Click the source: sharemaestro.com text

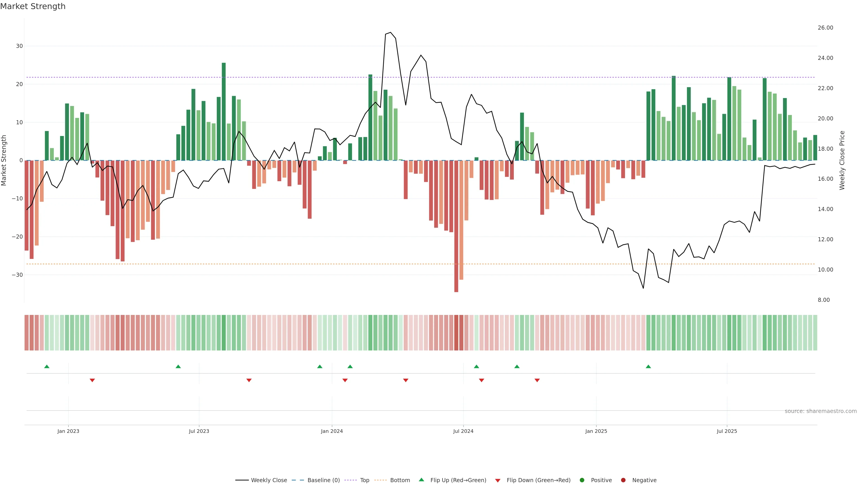[821, 411]
